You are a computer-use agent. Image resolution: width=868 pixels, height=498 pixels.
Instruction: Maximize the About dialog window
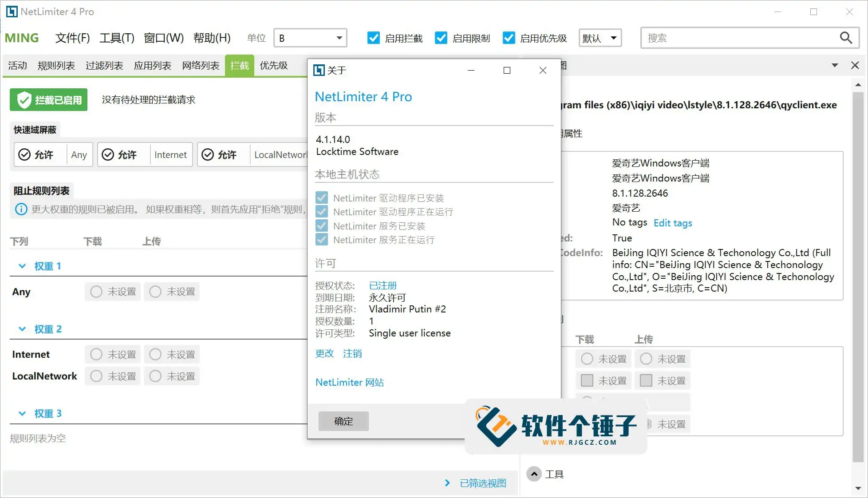coord(507,70)
